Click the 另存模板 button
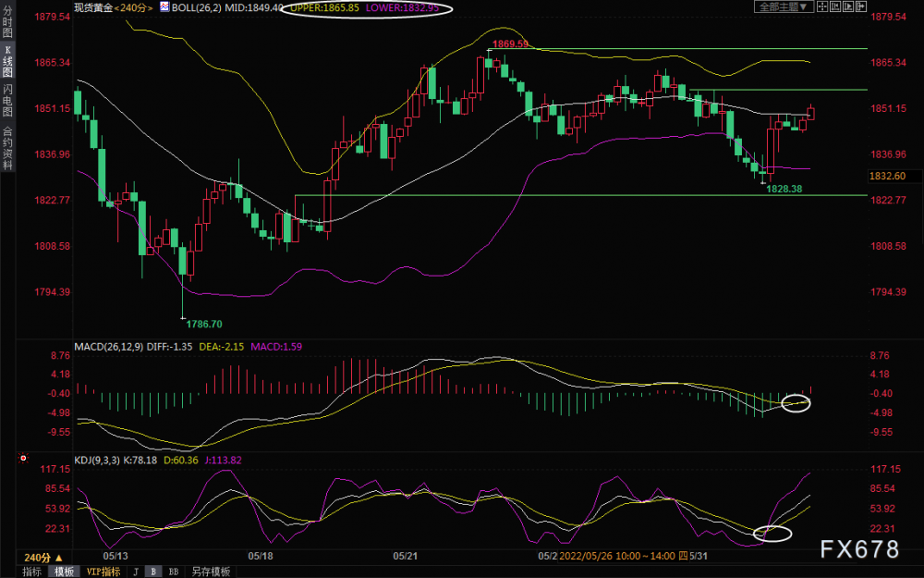The image size is (924, 578). (x=211, y=572)
